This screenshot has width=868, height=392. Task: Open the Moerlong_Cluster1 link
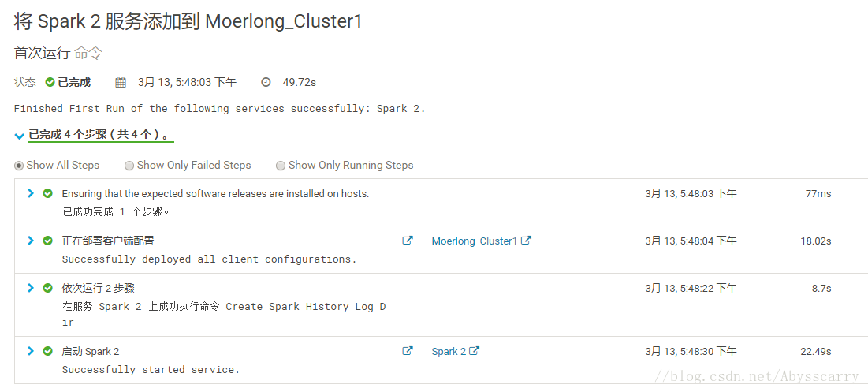click(475, 241)
